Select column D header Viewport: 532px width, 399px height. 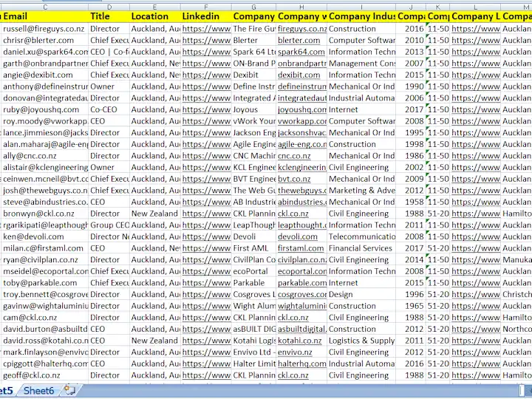[109, 7]
